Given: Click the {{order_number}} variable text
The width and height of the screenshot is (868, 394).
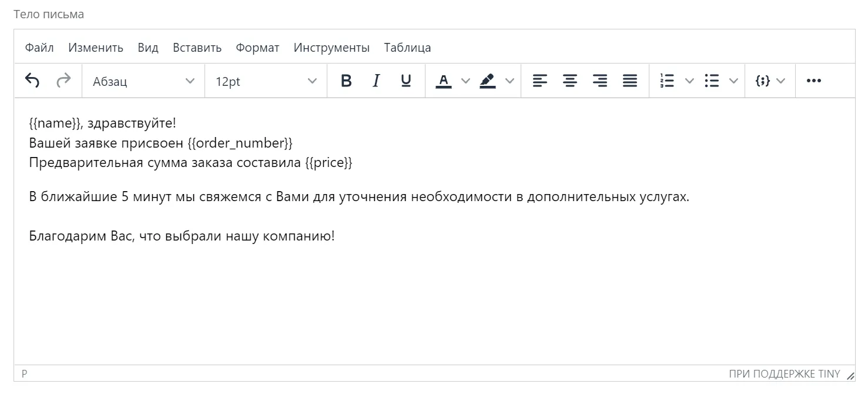Looking at the screenshot, I should click(240, 143).
